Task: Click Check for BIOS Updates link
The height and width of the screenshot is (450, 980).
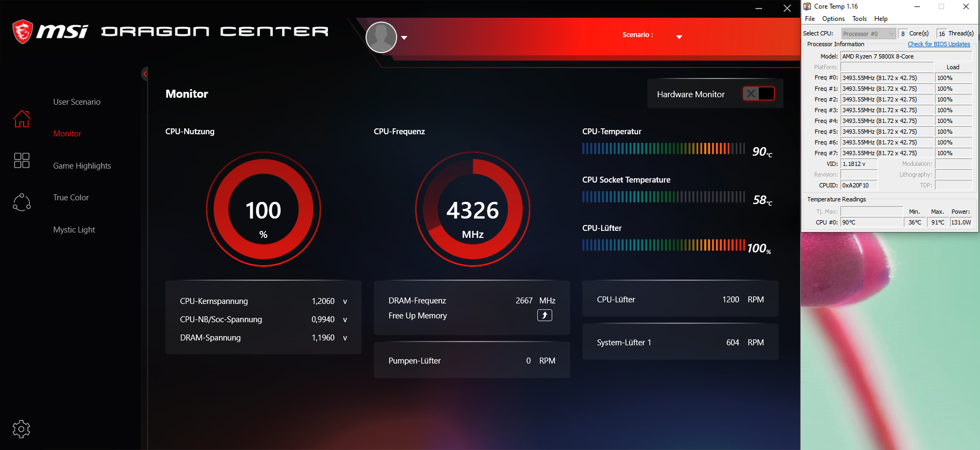Action: coord(939,44)
